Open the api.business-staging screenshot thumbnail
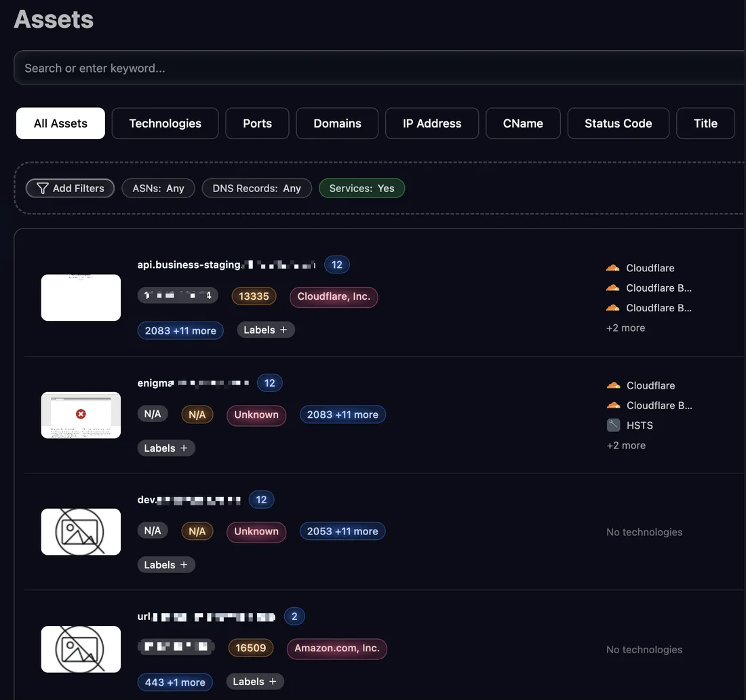 pyautogui.click(x=81, y=297)
